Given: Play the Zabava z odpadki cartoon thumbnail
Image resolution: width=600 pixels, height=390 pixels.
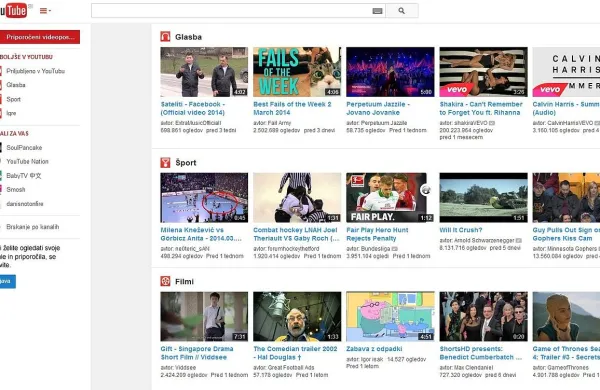Looking at the screenshot, I should coord(390,317).
